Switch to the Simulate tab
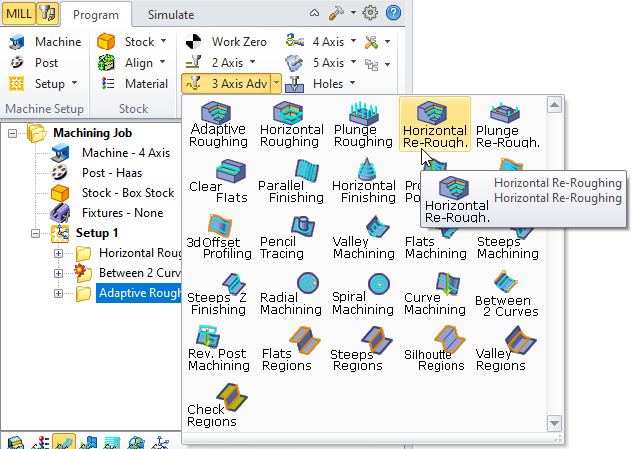Viewport: 631px width, 449px height. (171, 15)
